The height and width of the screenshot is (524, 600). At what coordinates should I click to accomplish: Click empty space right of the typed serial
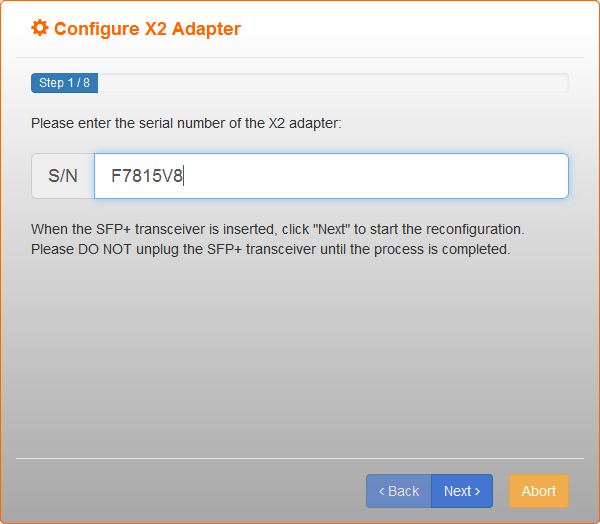pos(375,176)
